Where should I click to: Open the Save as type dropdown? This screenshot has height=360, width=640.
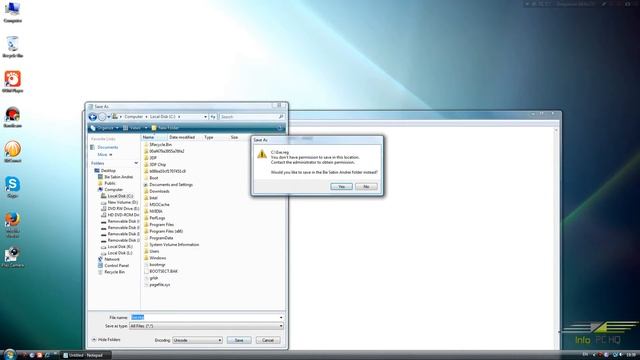pos(206,326)
